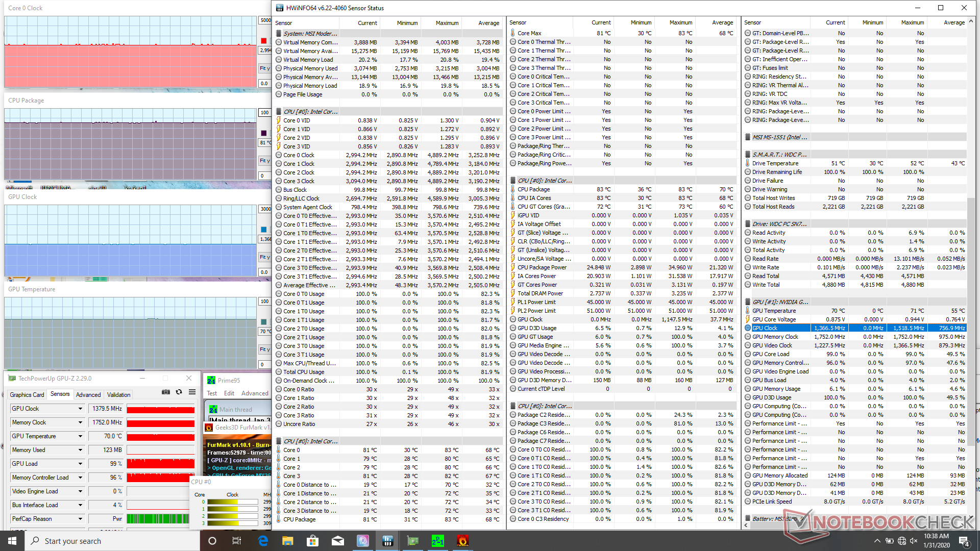Open the Advanced tab in GPU-Z
This screenshot has height=551, width=980.
coord(88,394)
